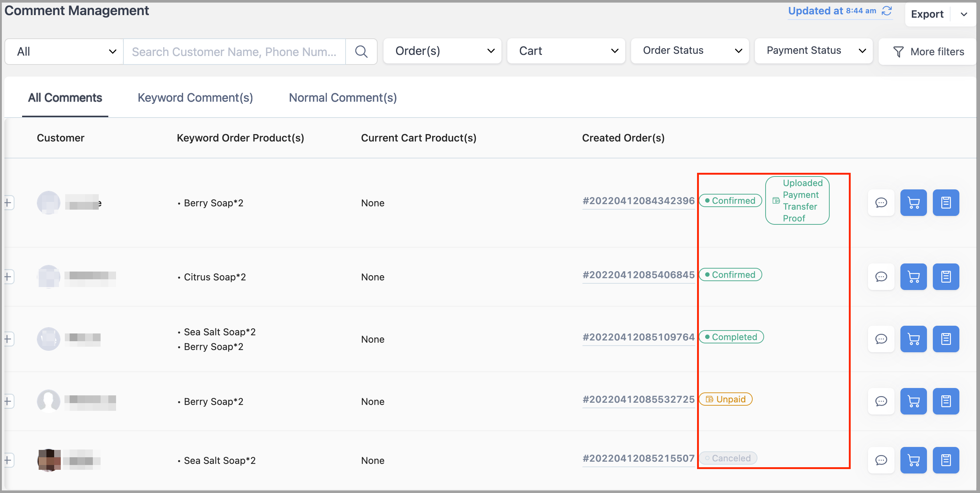Click cart icon in Unpaid order row
This screenshot has height=493, width=980.
point(913,401)
